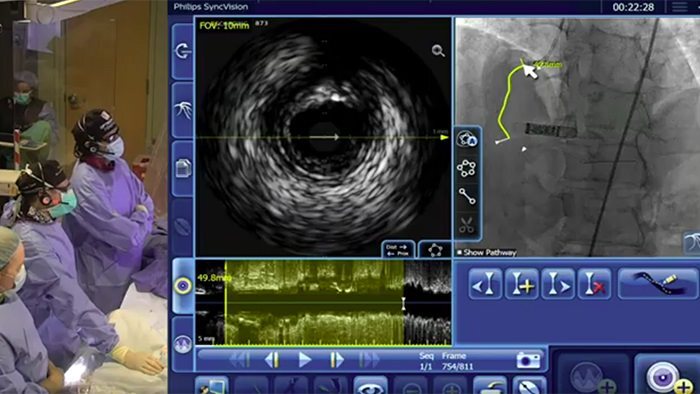700x394 pixels.
Task: Click the polygon contour button below IVUS image
Action: [434, 250]
